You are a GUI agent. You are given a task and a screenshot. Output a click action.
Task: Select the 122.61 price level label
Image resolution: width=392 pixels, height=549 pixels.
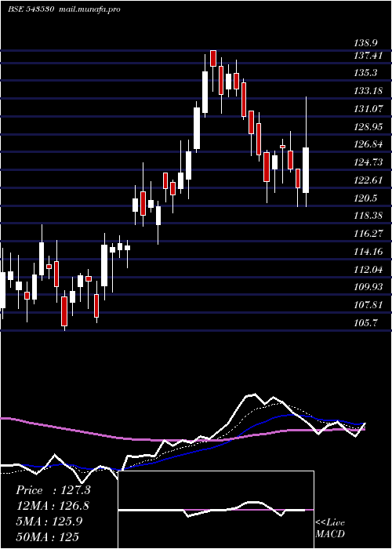tap(368, 180)
